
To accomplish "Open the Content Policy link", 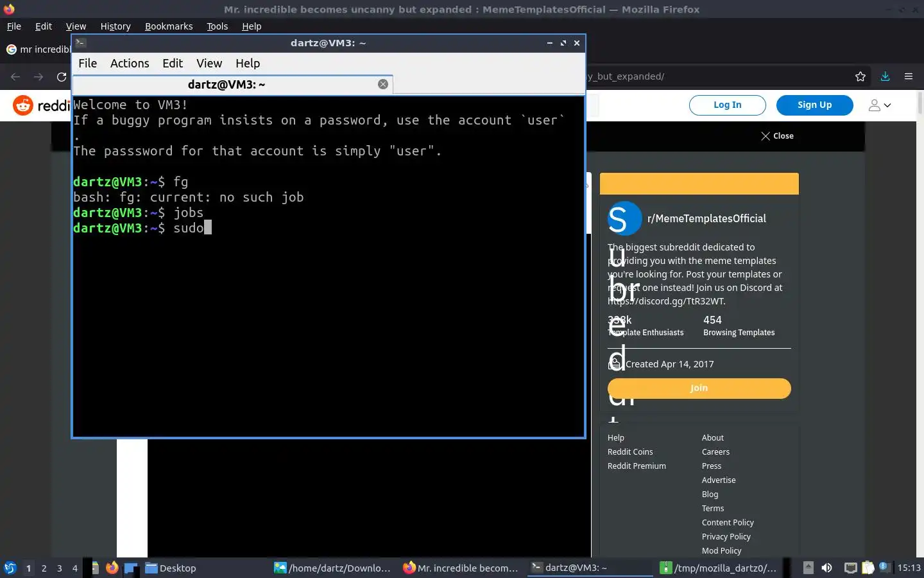I will coord(728,523).
